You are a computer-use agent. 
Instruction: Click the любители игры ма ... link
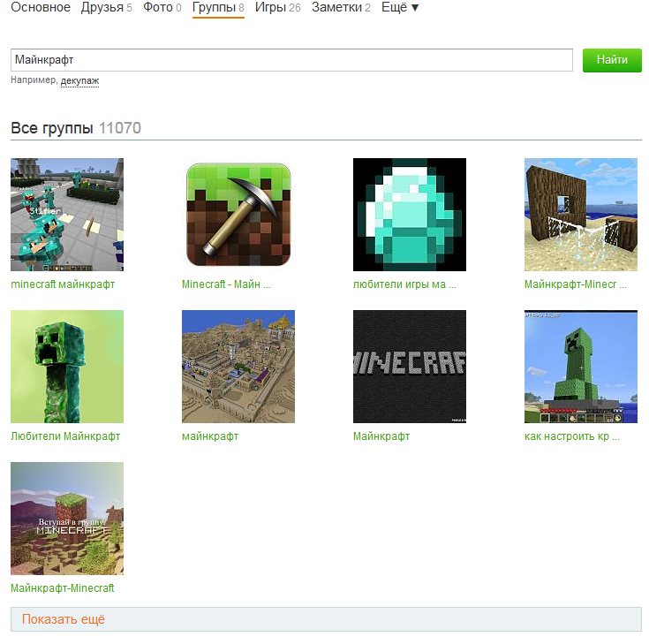click(404, 284)
